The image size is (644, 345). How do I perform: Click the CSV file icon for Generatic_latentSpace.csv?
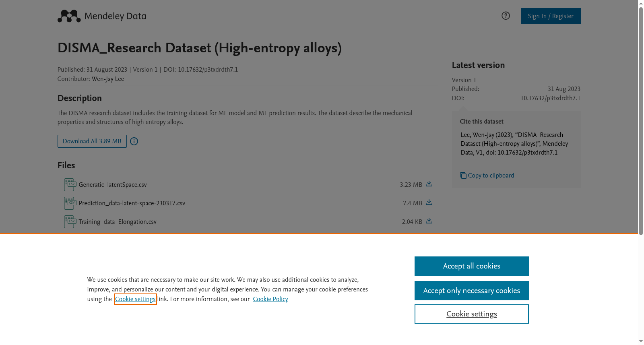click(70, 185)
